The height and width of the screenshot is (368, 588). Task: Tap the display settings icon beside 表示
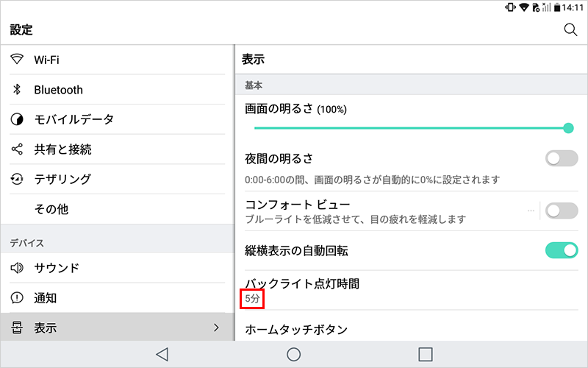tap(17, 328)
